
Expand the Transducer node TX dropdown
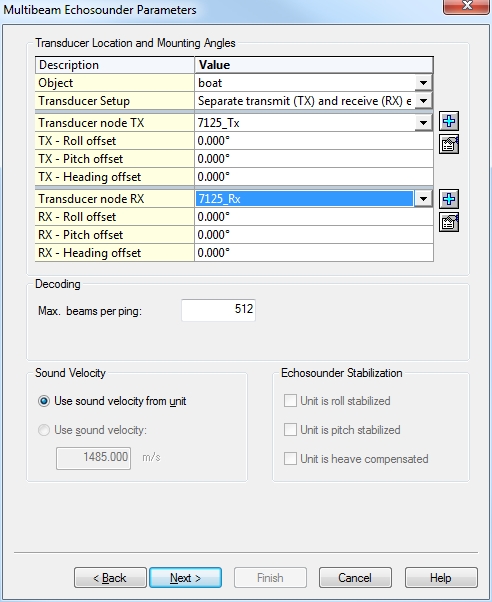point(423,123)
